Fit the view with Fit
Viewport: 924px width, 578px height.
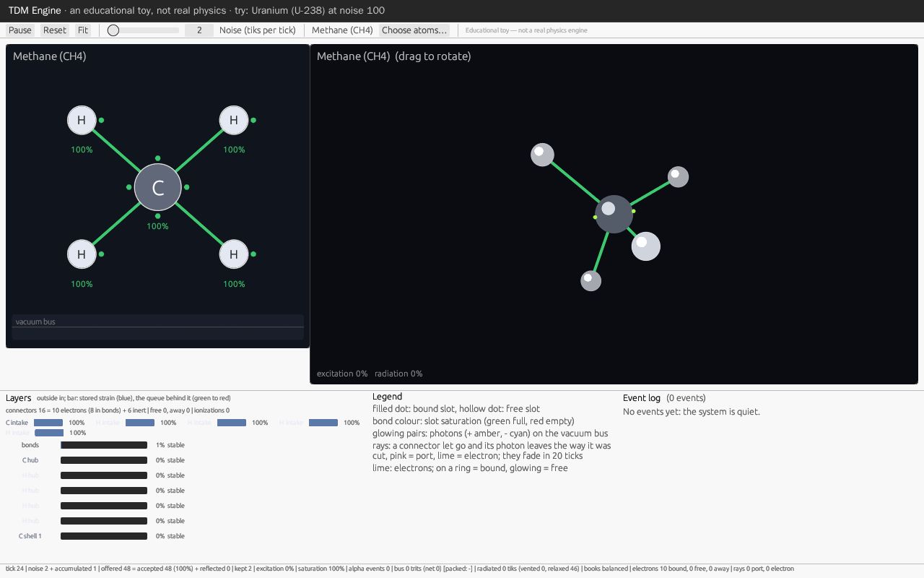coord(83,30)
